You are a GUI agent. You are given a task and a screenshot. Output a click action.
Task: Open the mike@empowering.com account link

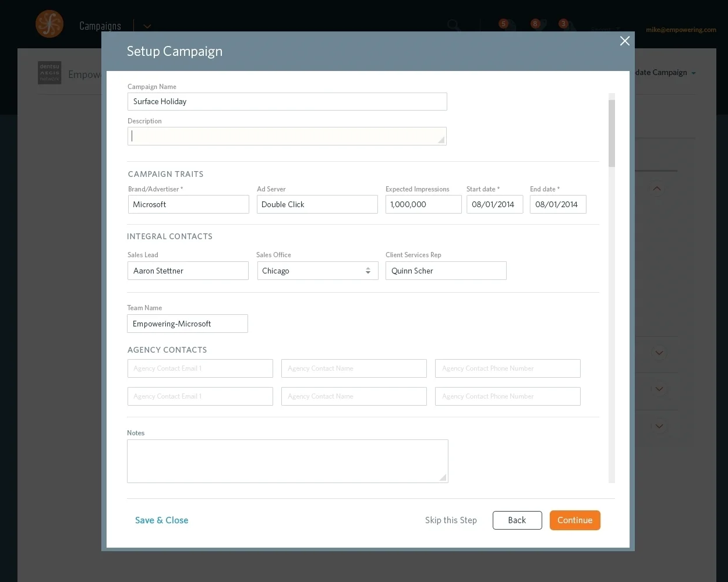pyautogui.click(x=681, y=30)
